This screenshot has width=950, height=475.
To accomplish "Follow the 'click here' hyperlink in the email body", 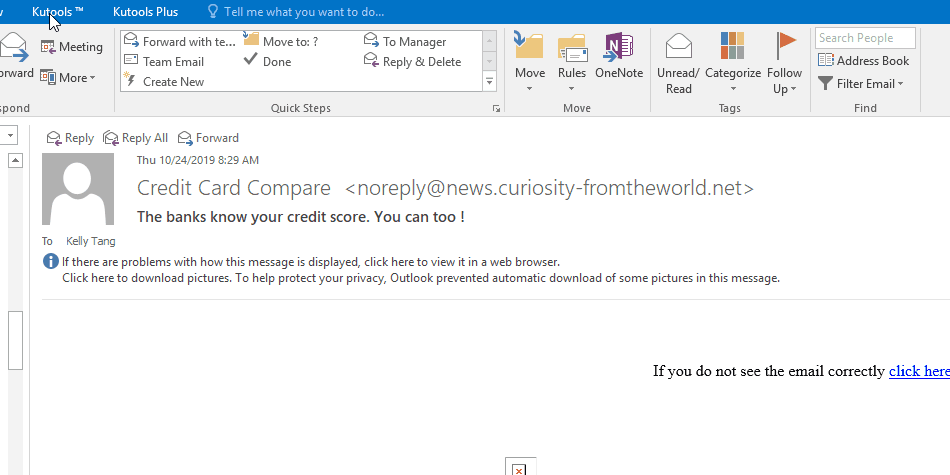I will (x=919, y=371).
